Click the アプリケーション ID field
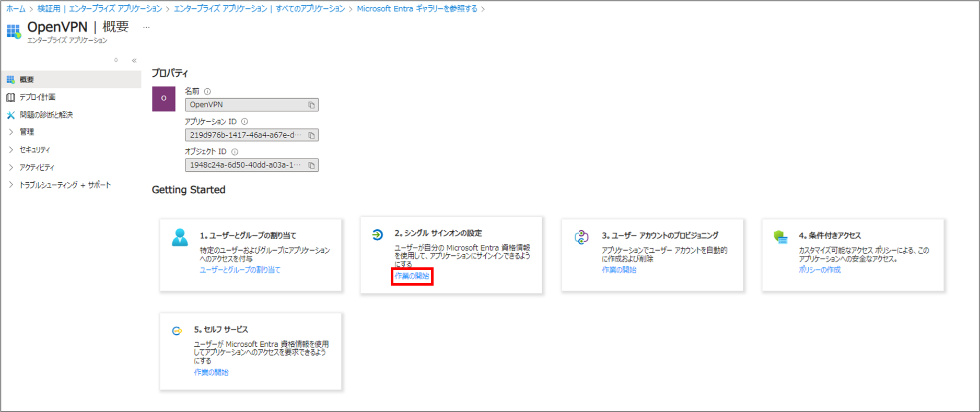The image size is (980, 412). [x=252, y=135]
